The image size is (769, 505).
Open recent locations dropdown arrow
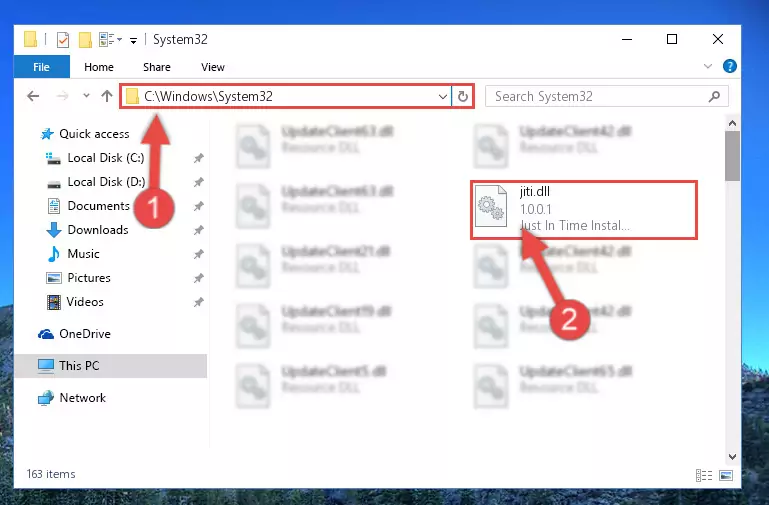(86, 96)
